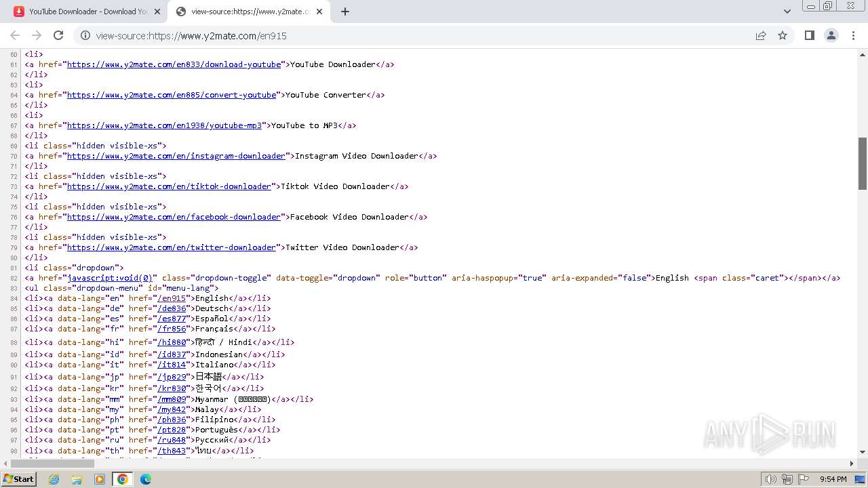Follow the facebook-downloader link
The height and width of the screenshot is (488, 868).
tap(174, 217)
